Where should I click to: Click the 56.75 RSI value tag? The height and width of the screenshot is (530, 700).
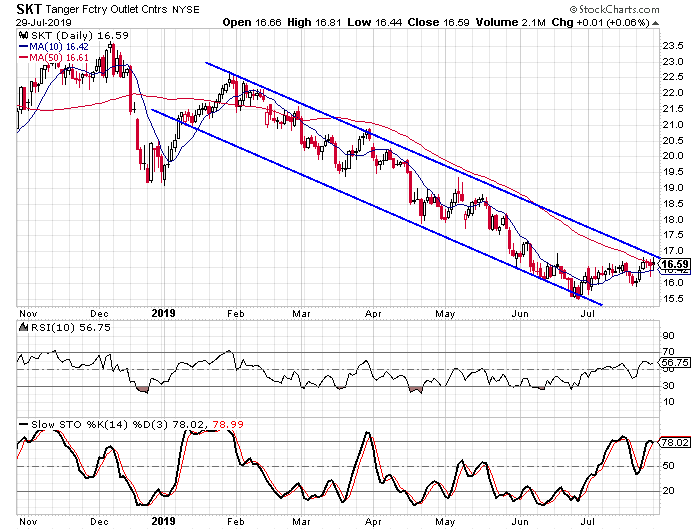(x=675, y=363)
